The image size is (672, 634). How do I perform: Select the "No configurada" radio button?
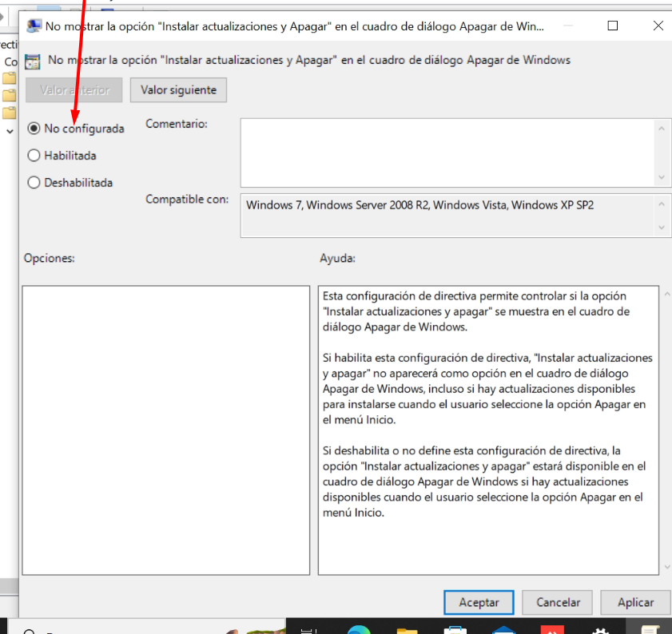tap(34, 129)
